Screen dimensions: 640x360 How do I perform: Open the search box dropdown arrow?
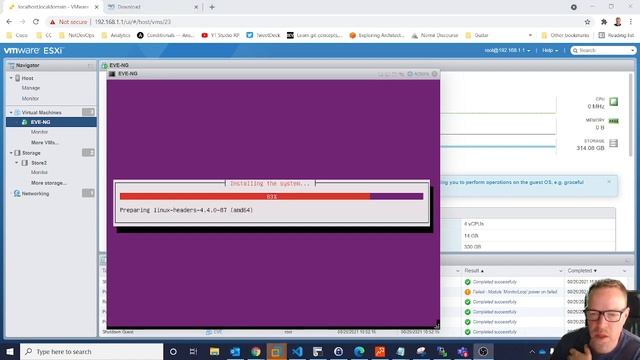[x=633, y=50]
